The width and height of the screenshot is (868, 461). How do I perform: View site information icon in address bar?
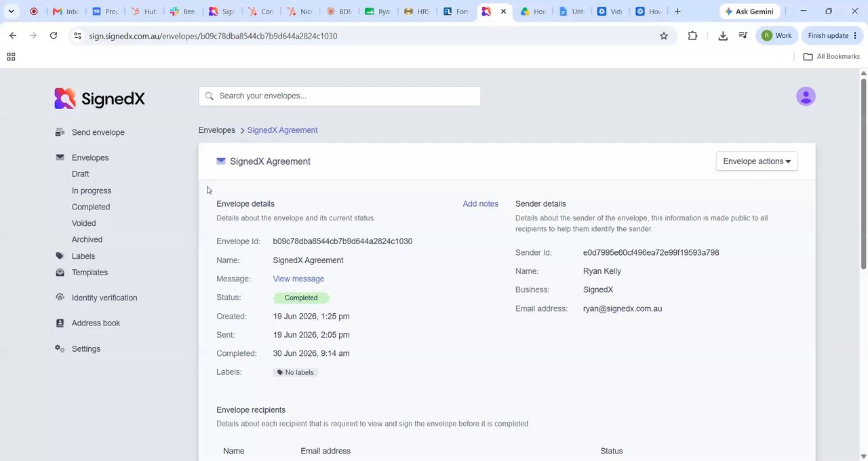point(77,36)
